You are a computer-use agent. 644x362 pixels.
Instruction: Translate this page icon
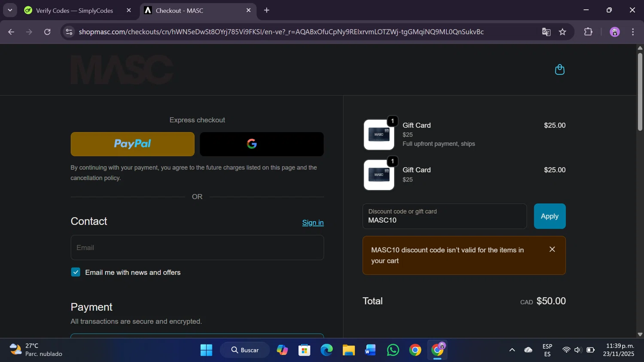(x=546, y=32)
